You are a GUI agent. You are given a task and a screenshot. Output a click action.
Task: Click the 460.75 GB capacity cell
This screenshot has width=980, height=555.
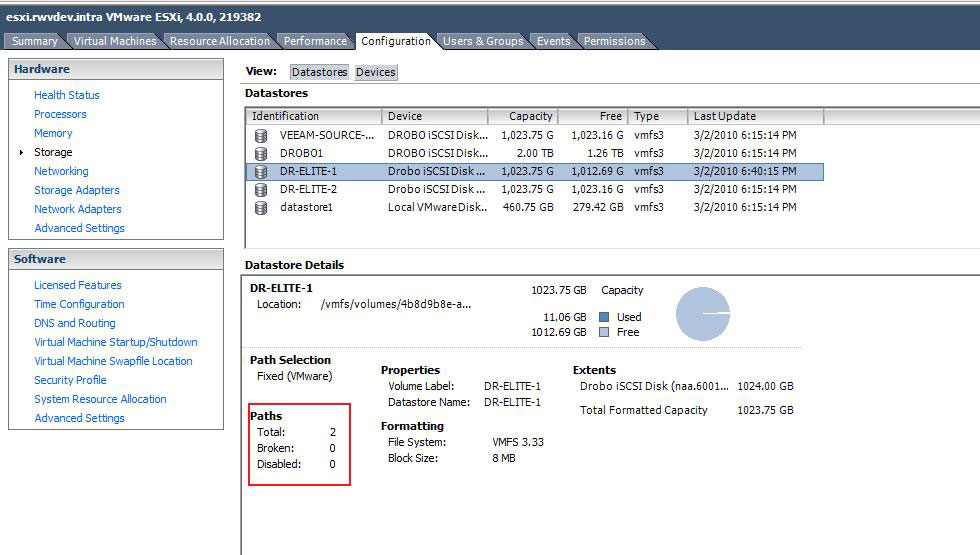pos(528,208)
